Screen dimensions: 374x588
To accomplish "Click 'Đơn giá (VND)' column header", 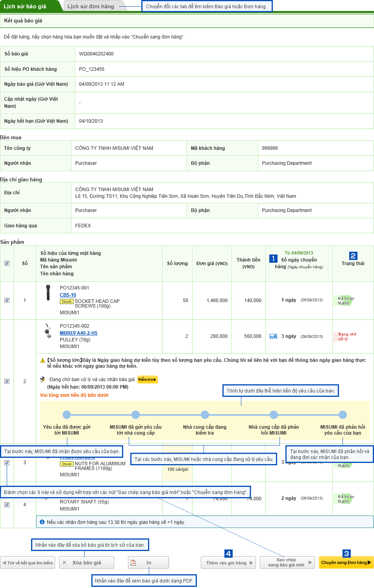I will coord(212,264).
